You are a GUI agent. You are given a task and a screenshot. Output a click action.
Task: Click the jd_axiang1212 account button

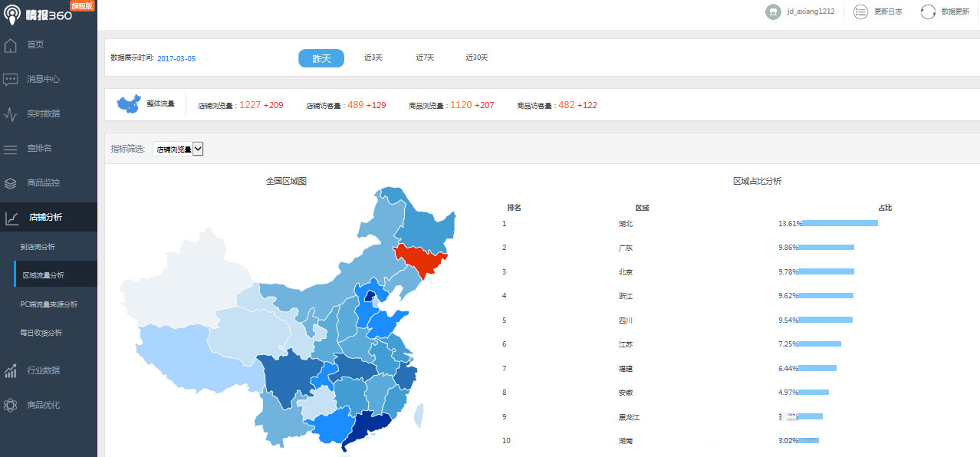click(x=801, y=12)
